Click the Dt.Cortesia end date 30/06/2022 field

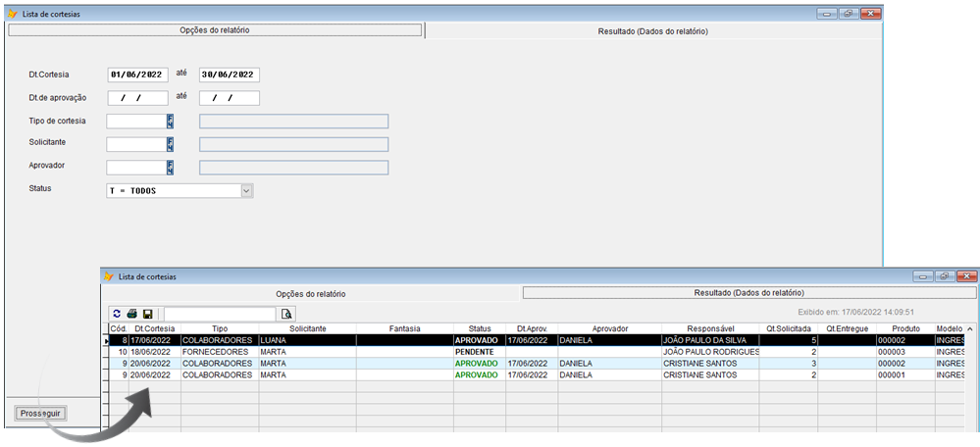(x=229, y=74)
